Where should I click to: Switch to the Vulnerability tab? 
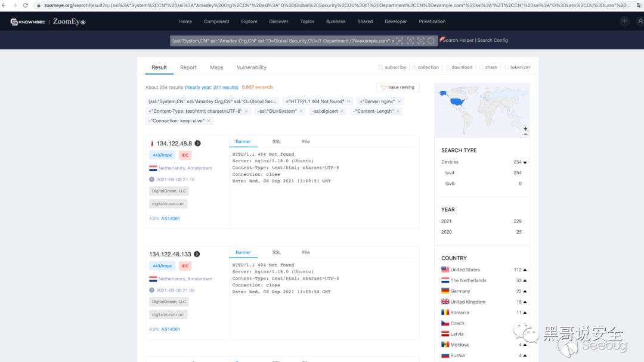click(x=251, y=67)
